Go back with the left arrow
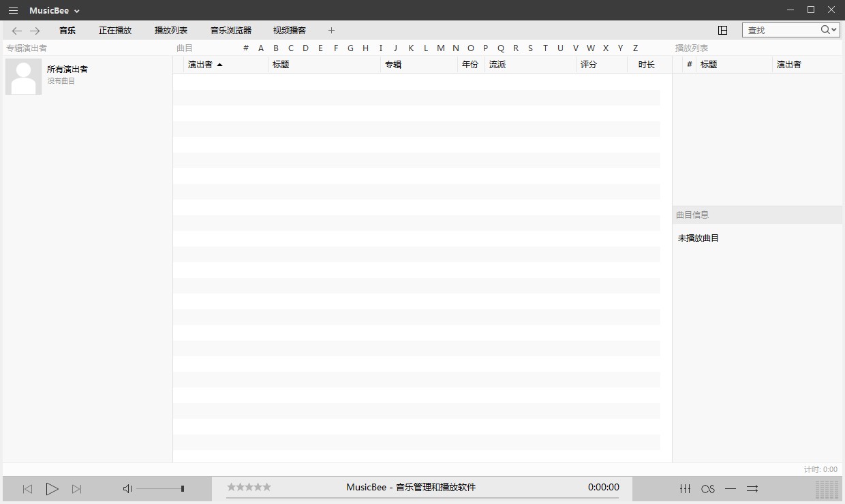845x504 pixels. click(17, 31)
